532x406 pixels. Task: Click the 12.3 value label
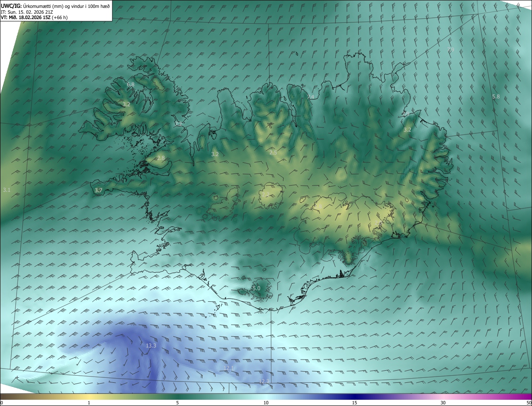click(264, 381)
